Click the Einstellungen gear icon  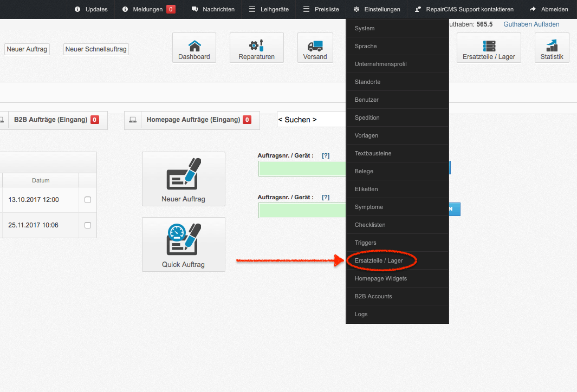[x=356, y=9]
